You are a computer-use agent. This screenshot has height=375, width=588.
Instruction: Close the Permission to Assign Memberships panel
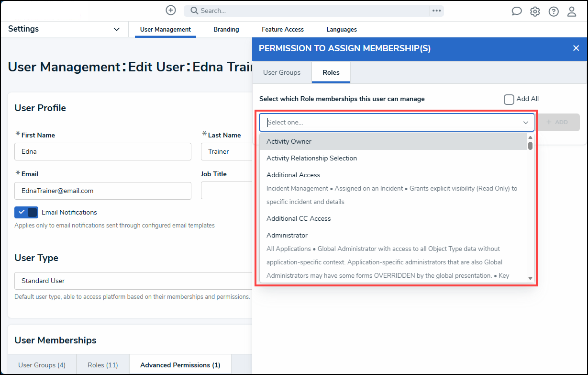[576, 48]
